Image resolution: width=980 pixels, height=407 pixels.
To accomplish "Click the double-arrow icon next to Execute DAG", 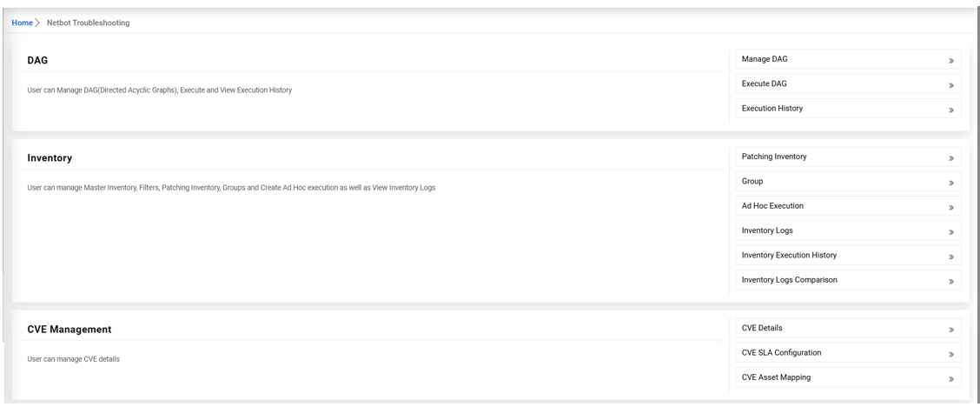I will coord(951,85).
